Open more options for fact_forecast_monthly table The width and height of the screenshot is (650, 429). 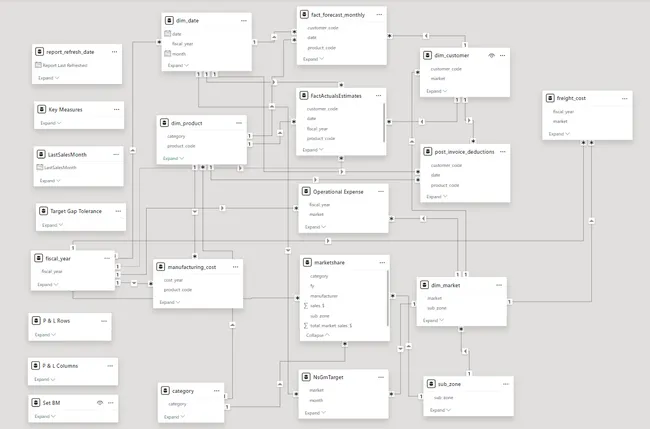pos(379,15)
